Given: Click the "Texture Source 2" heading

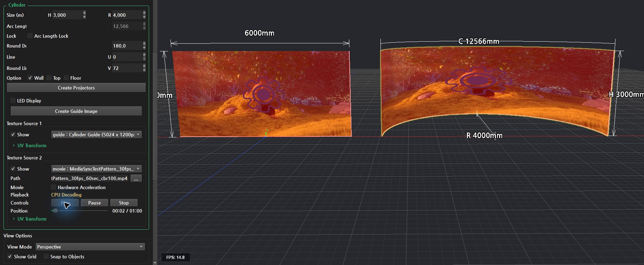Looking at the screenshot, I should point(24,158).
